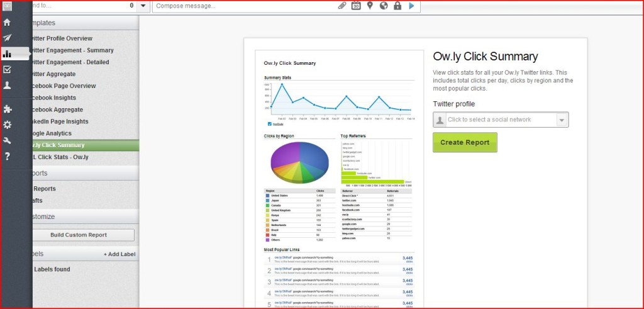Collapse the Customize section header

[86, 216]
